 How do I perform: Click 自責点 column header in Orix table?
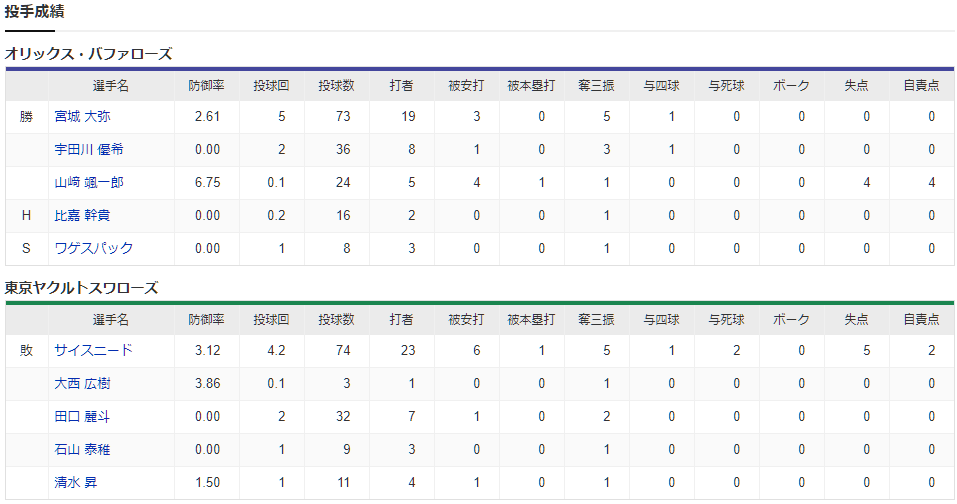[922, 85]
